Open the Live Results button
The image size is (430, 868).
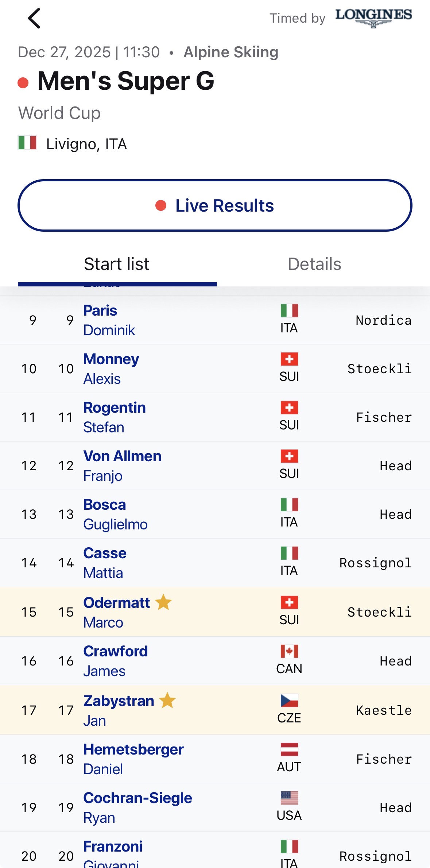tap(215, 205)
